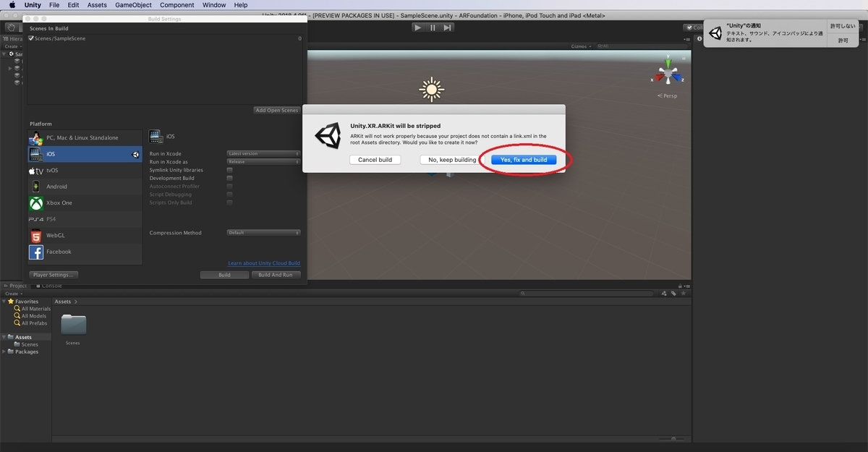Select the PS4 platform icon

pyautogui.click(x=35, y=219)
